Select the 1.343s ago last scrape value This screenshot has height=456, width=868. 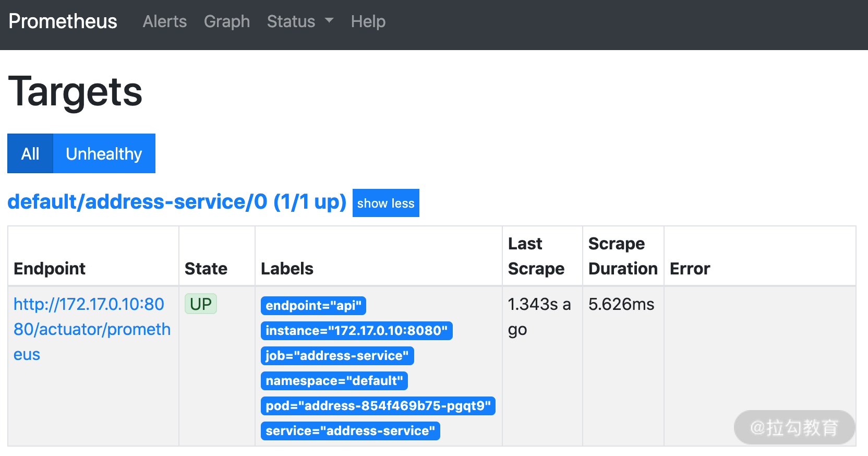click(x=539, y=317)
